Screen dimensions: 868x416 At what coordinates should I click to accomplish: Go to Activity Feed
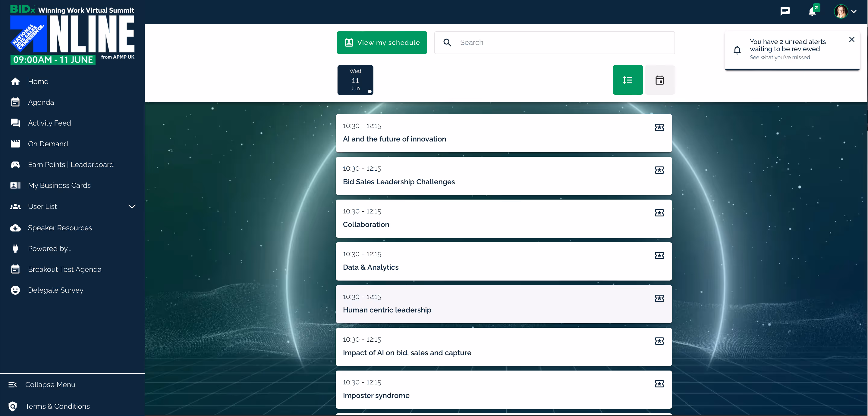point(49,123)
